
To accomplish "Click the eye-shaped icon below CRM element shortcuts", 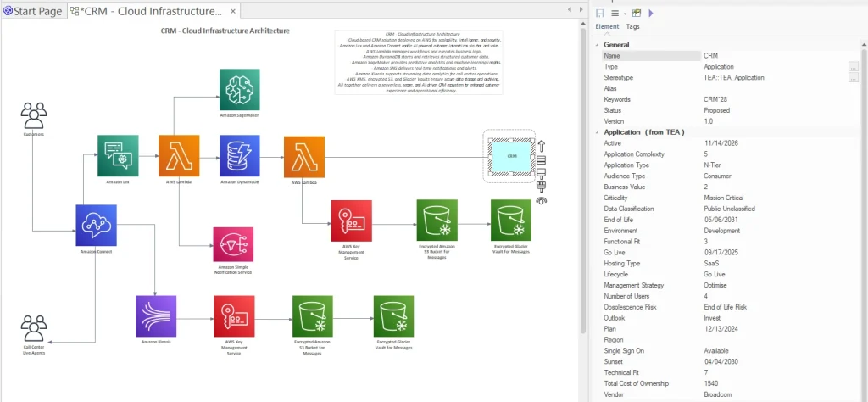I will point(542,200).
